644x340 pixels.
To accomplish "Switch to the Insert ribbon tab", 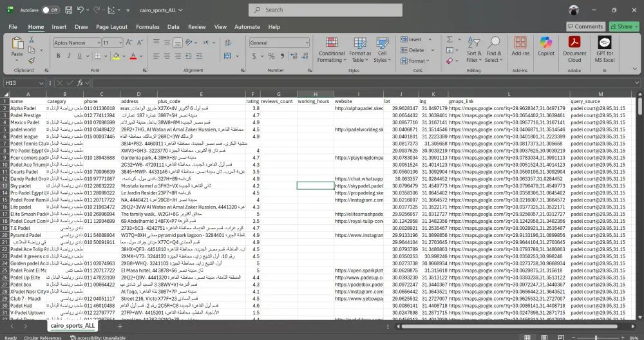I will point(59,26).
